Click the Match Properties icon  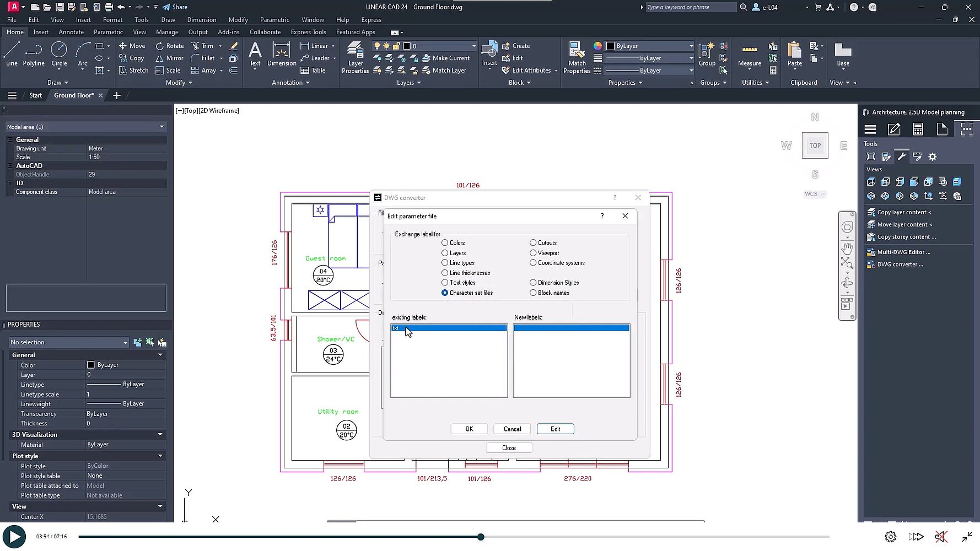[x=577, y=58]
